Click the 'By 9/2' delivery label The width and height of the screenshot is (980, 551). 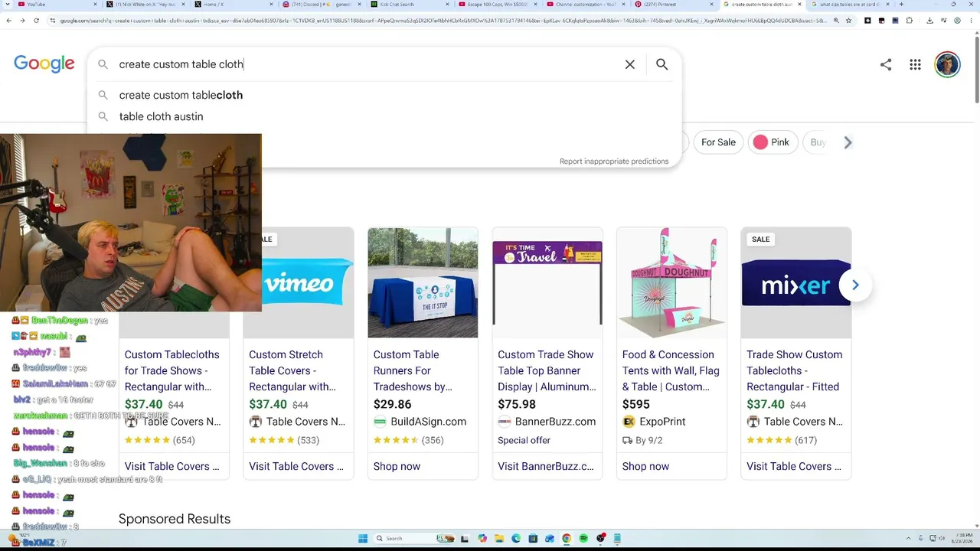[648, 440]
